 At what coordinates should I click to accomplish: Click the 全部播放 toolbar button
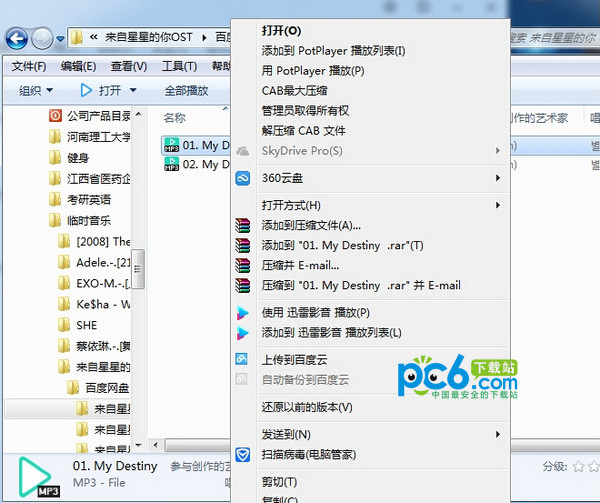[186, 91]
